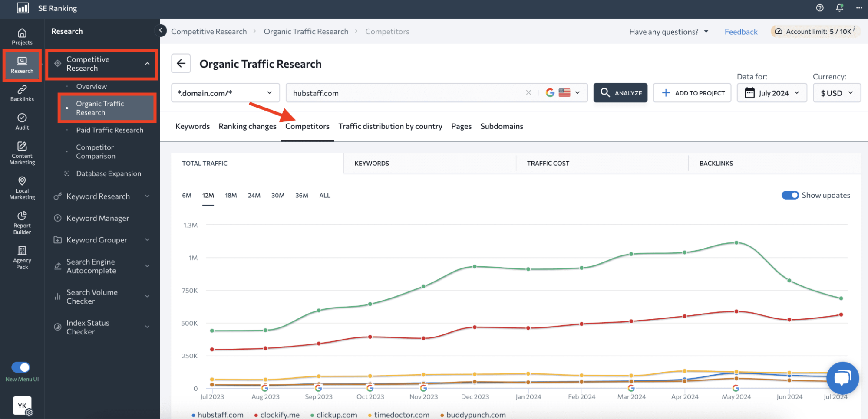Open the July 2024 date dropdown
868x419 pixels.
click(772, 93)
